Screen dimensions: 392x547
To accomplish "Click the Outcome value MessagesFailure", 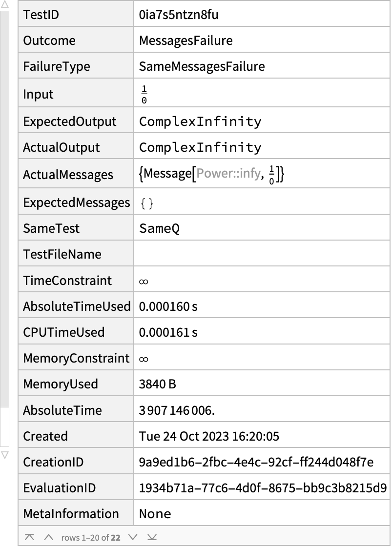I will coord(186,41).
